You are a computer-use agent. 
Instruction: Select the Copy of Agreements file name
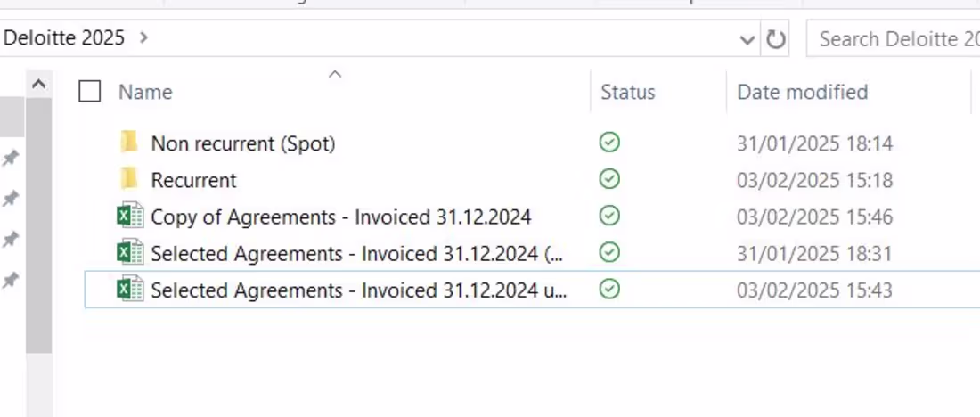340,217
